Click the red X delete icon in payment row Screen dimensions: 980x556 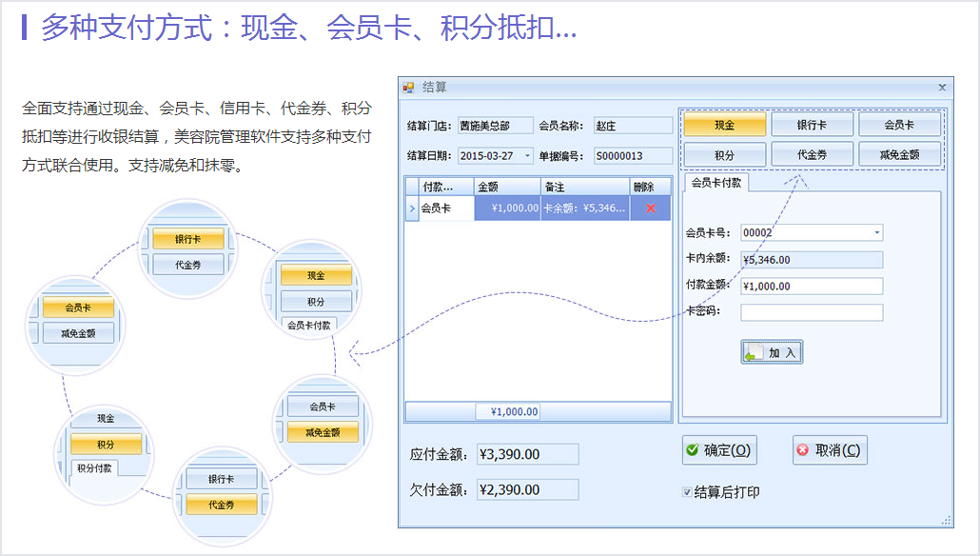(x=651, y=208)
